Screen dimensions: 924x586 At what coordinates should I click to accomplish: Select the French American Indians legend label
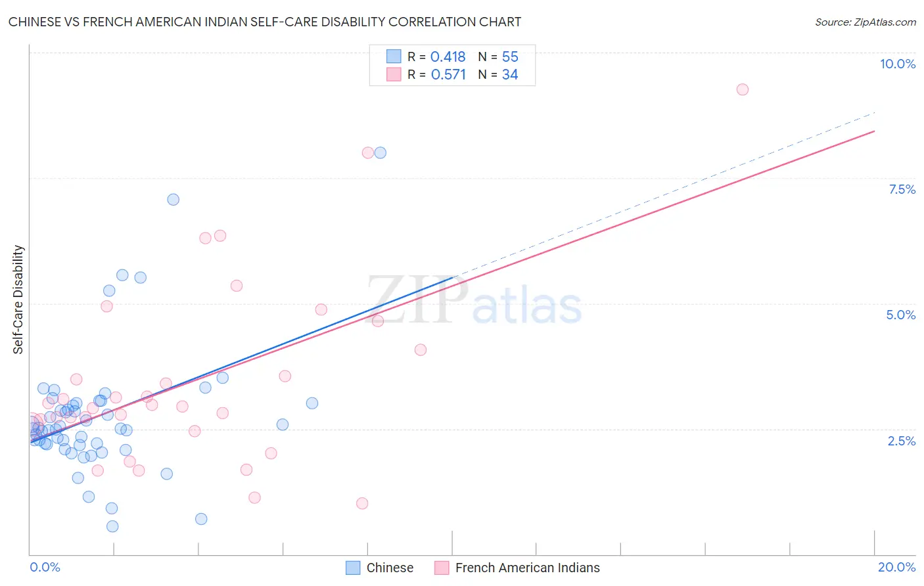coord(527,568)
